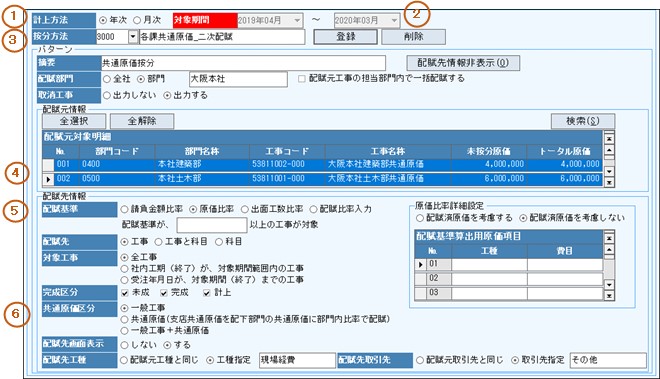The width and height of the screenshot is (660, 379).
Task: Uncheck the 計上 checkbox
Action: (207, 293)
